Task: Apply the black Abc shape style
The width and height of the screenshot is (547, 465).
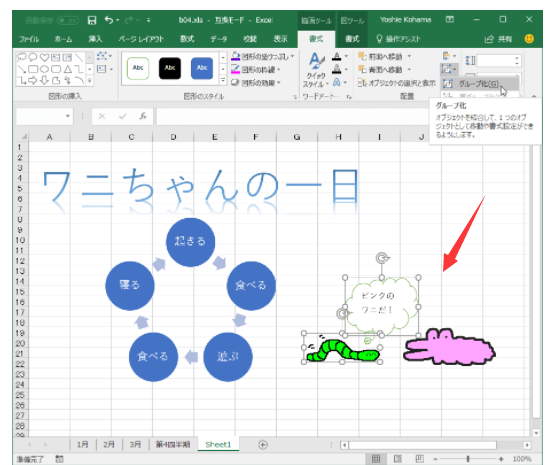Action: [x=170, y=68]
